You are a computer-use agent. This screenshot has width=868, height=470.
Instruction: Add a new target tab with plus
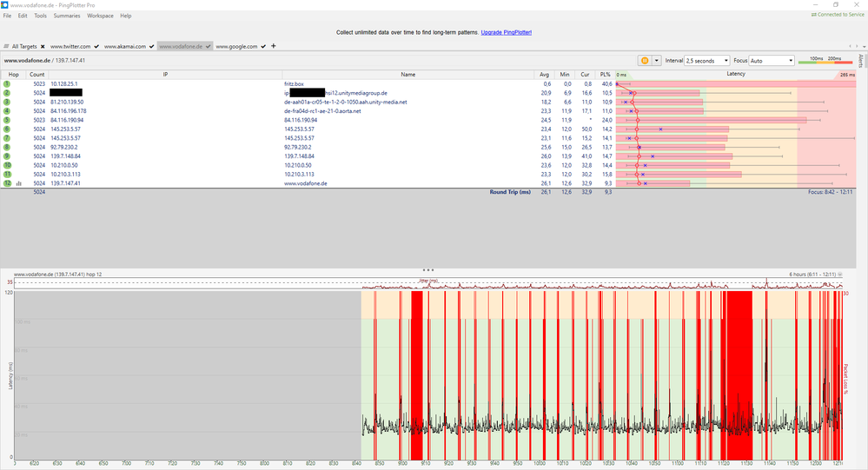pos(274,46)
